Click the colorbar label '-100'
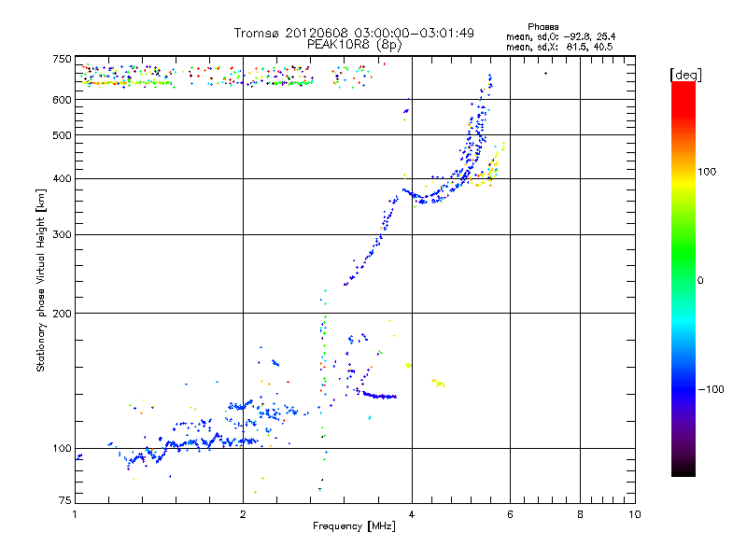This screenshot has width=747, height=560. pyautogui.click(x=711, y=389)
